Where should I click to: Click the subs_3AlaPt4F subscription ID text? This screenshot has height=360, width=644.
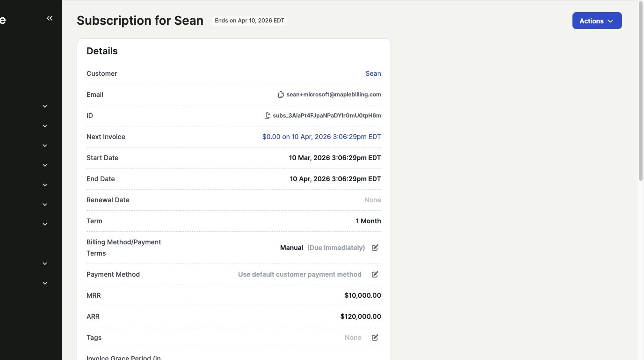326,116
